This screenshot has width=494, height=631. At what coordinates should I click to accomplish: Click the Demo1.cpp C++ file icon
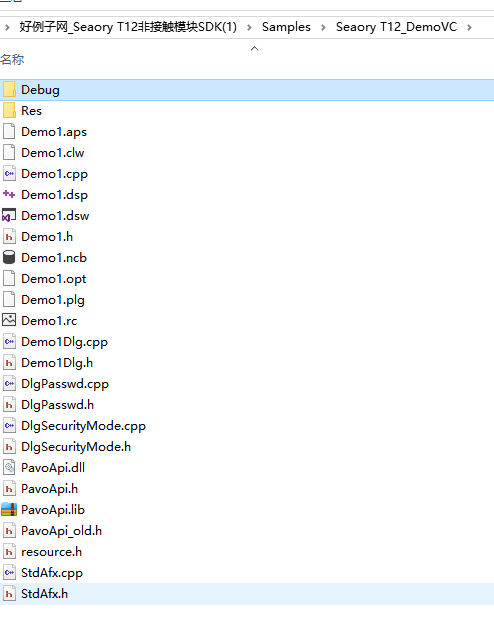coord(9,174)
